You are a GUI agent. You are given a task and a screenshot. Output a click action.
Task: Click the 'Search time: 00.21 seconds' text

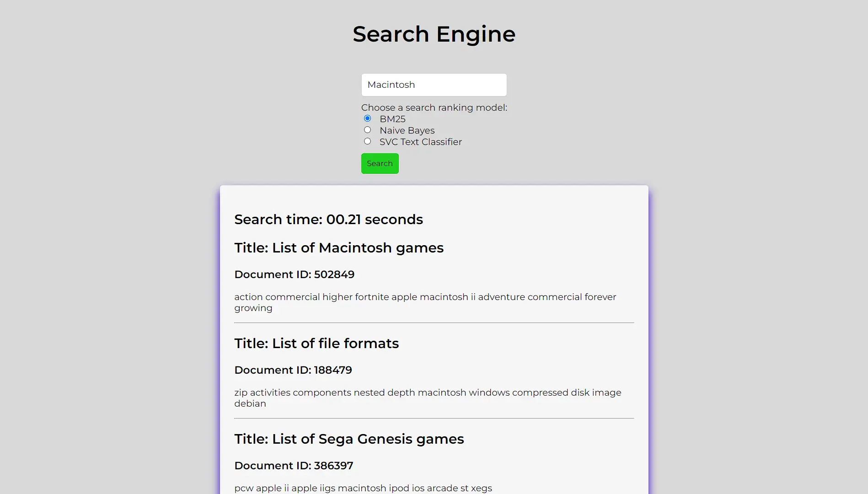click(328, 220)
